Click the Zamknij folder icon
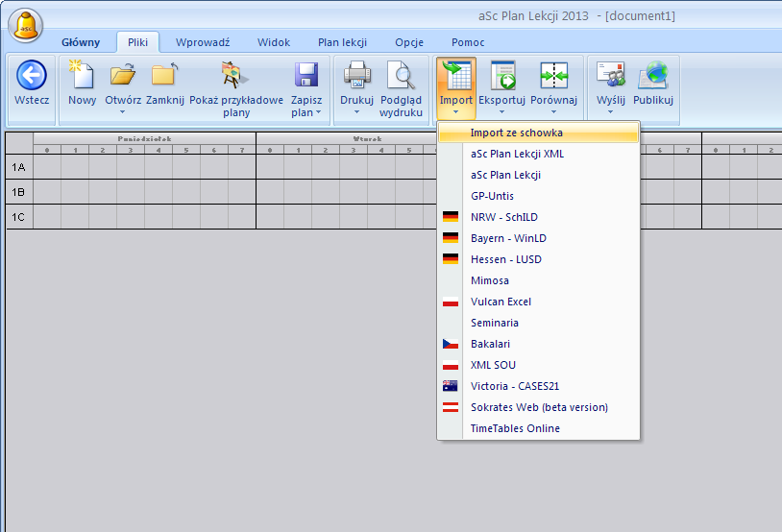782x532 pixels. (164, 76)
